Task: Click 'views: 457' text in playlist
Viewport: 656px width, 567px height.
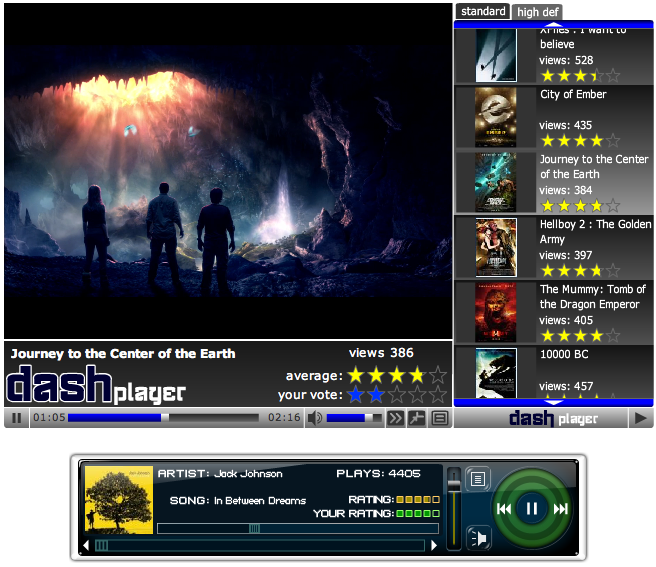Action: point(566,386)
